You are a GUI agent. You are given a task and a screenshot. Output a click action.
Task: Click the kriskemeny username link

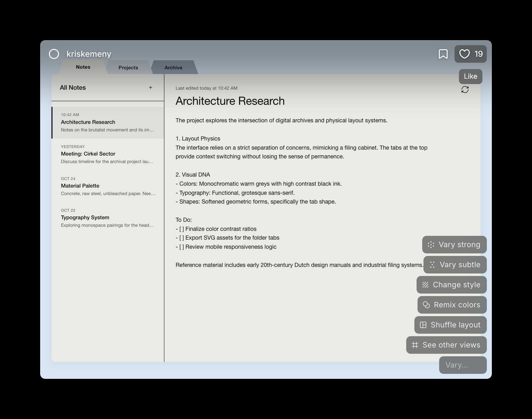[89, 54]
